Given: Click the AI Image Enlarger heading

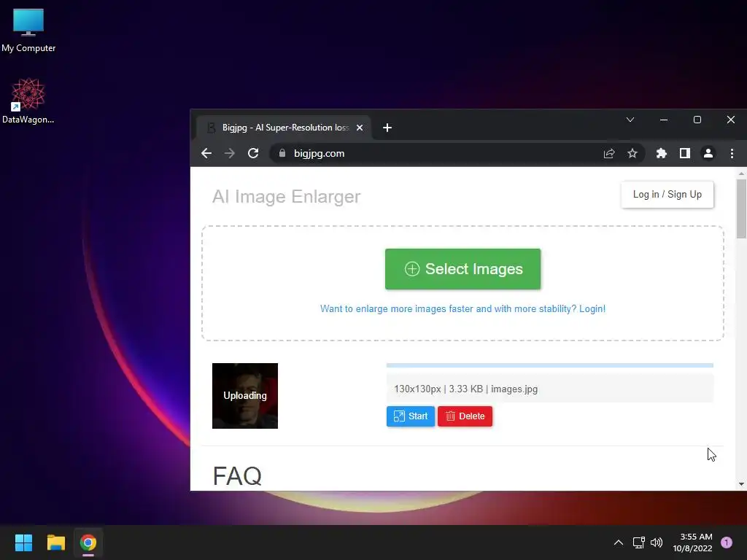Looking at the screenshot, I should click(286, 196).
